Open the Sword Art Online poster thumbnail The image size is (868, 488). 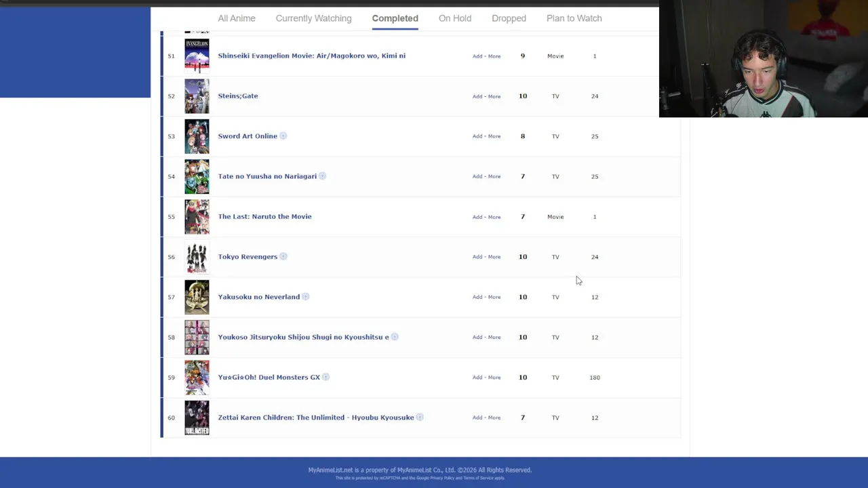pos(197,136)
